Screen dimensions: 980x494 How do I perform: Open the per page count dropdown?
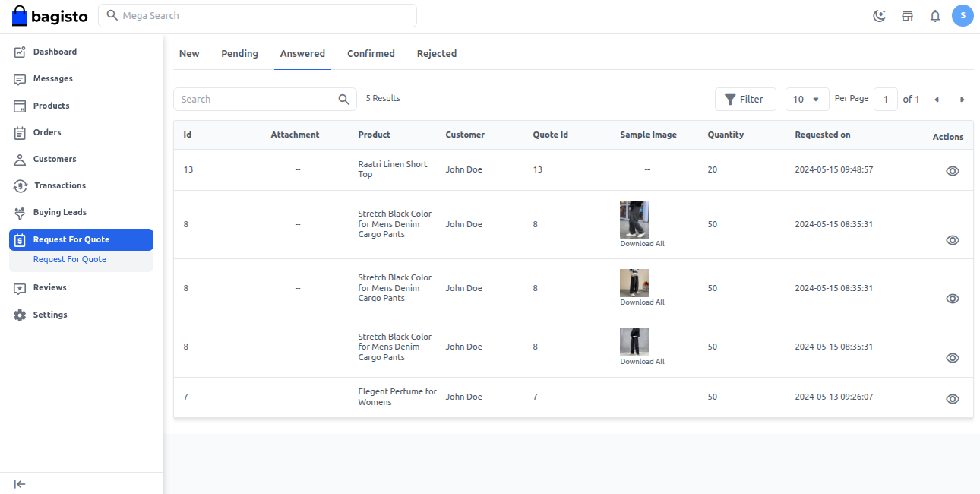(x=806, y=100)
